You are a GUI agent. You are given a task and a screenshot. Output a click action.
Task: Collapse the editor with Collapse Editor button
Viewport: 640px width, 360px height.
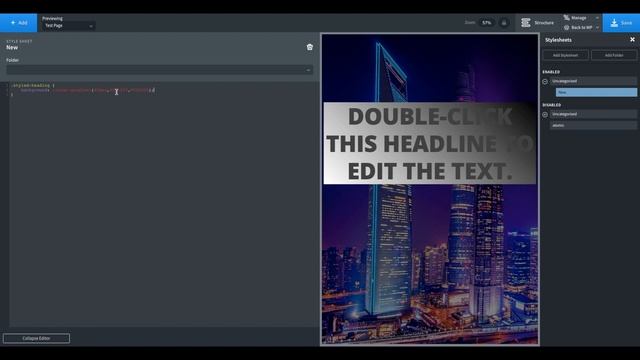click(36, 338)
